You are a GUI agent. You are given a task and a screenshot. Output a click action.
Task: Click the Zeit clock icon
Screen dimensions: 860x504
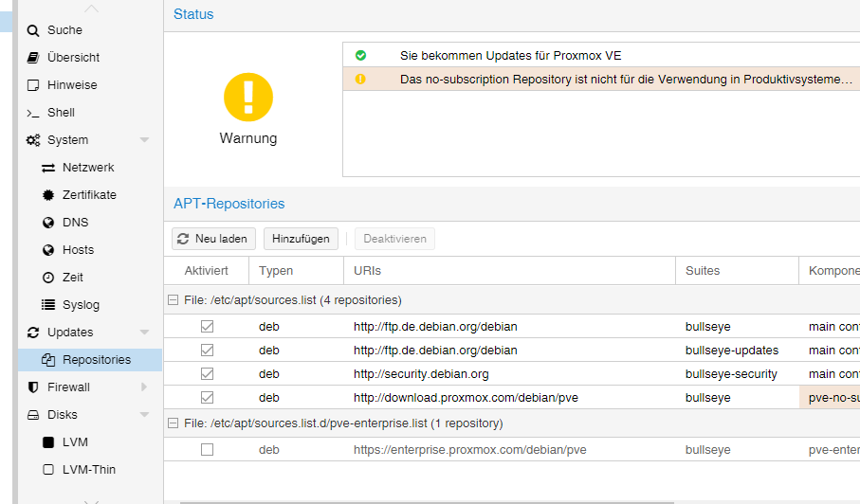(48, 278)
